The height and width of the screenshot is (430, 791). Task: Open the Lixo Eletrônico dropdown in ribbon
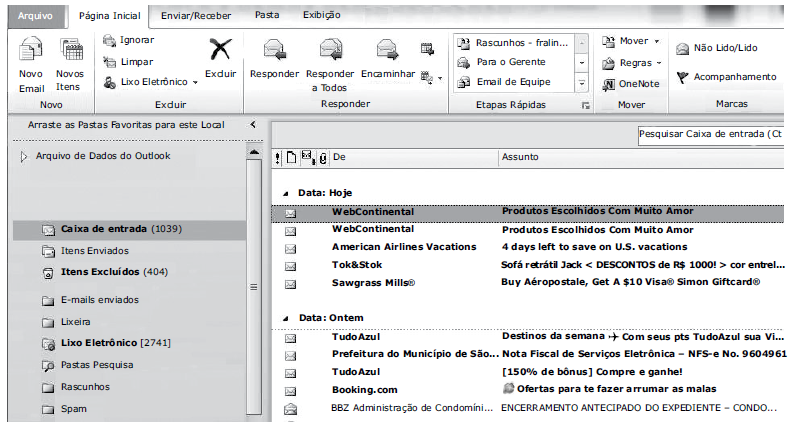click(150, 82)
